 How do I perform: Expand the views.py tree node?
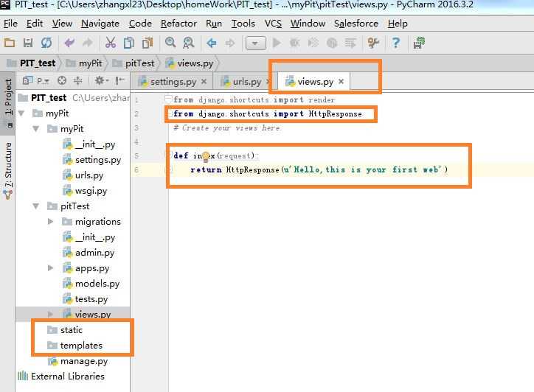click(x=50, y=314)
